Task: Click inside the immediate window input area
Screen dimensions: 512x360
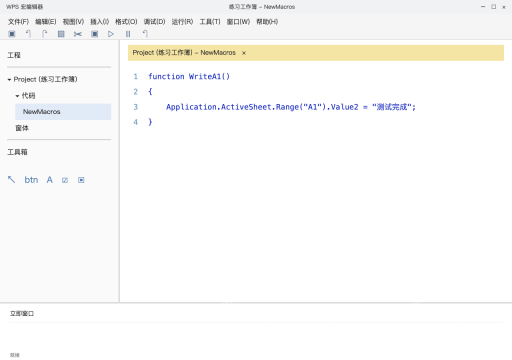Action: [256, 337]
